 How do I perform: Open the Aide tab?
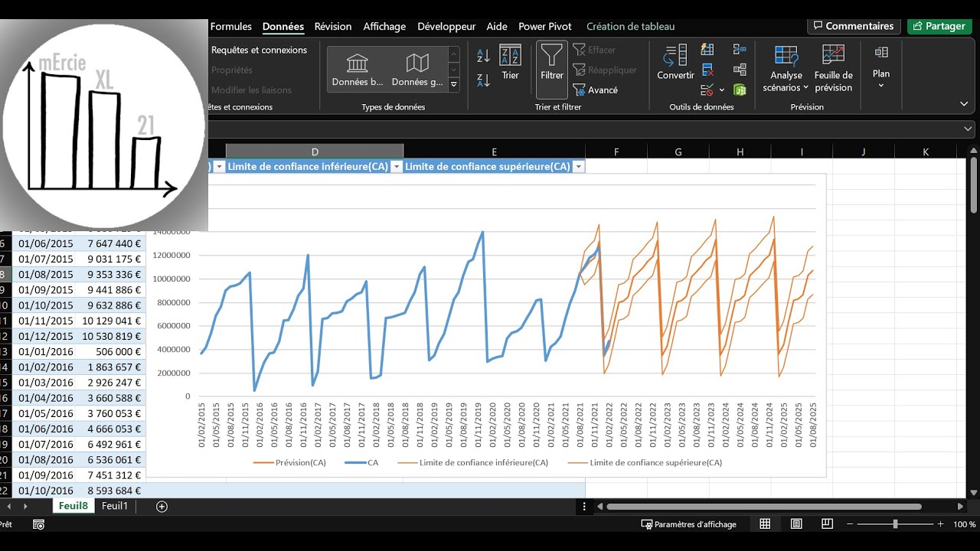pos(497,26)
